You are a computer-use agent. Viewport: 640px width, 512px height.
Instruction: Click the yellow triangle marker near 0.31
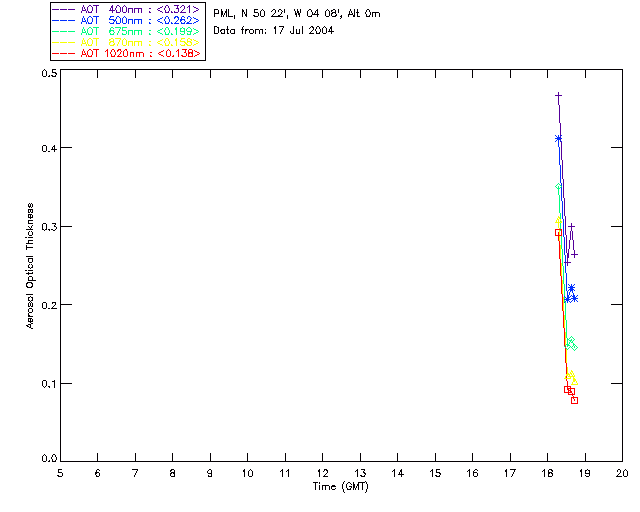click(559, 221)
